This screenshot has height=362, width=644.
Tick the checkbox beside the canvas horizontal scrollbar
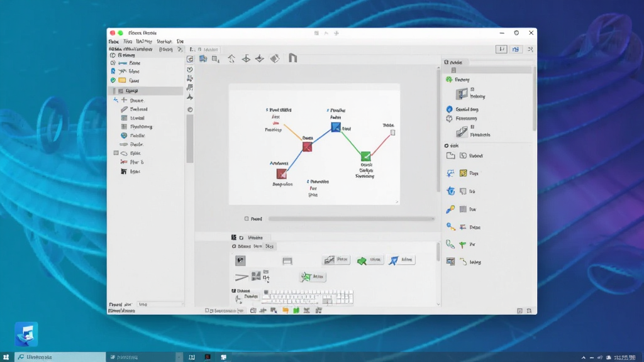pyautogui.click(x=247, y=219)
